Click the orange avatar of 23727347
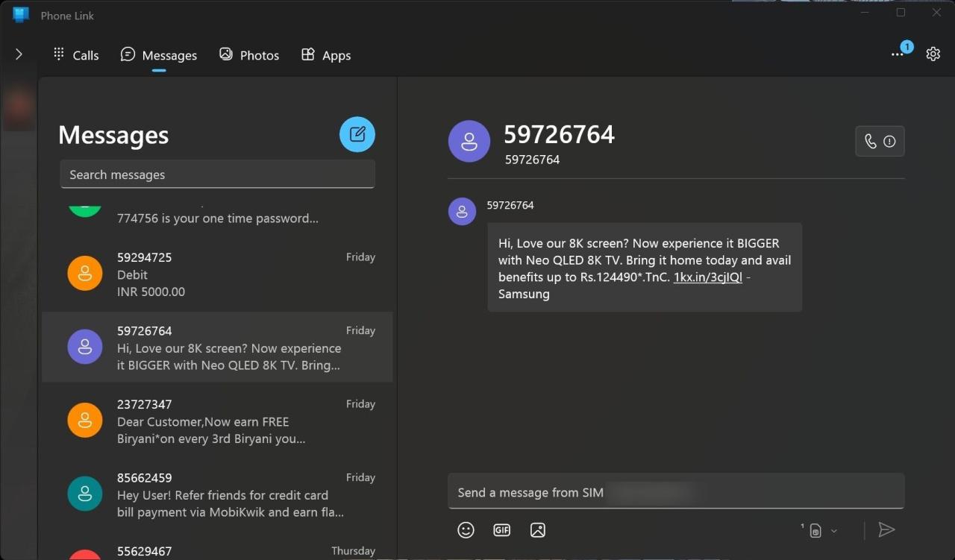 click(85, 421)
